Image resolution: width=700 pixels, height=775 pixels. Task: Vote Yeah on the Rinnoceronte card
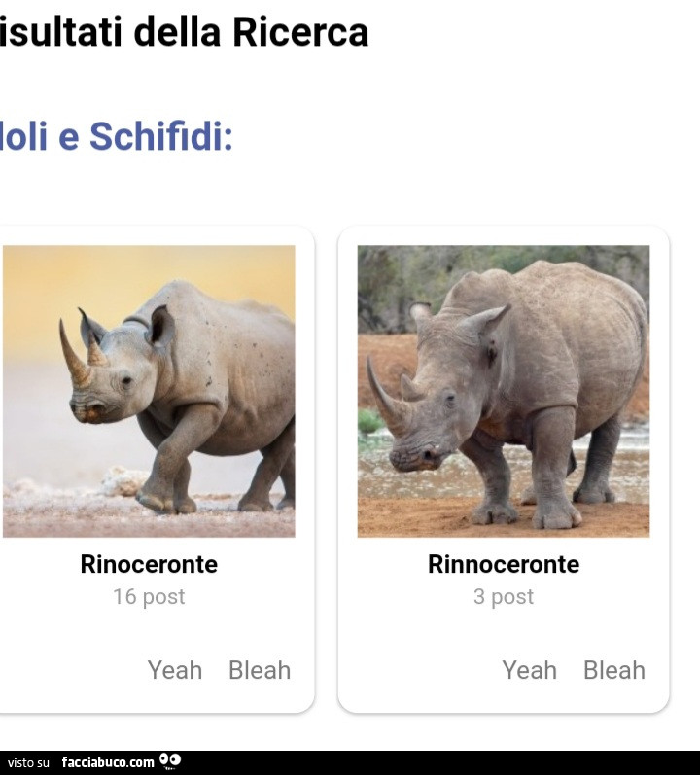click(x=530, y=670)
